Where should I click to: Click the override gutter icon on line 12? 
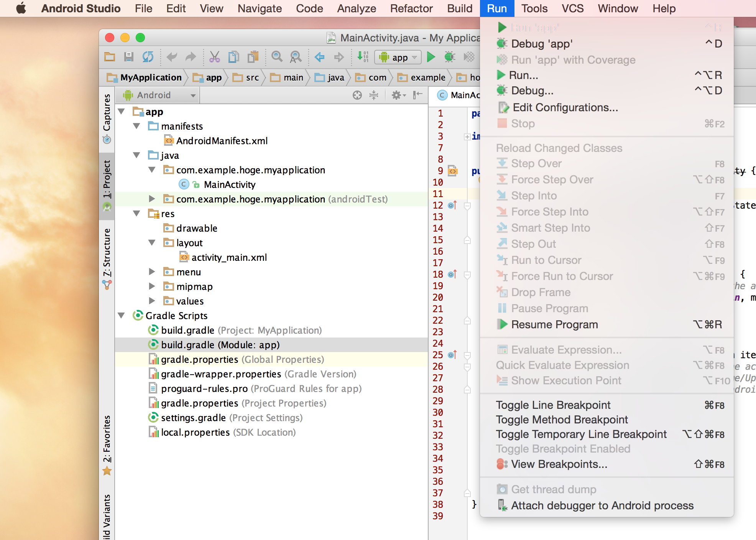point(452,205)
